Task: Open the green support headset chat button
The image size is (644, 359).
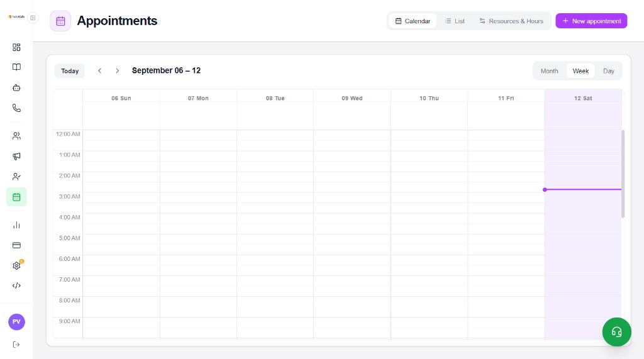Action: tap(616, 332)
